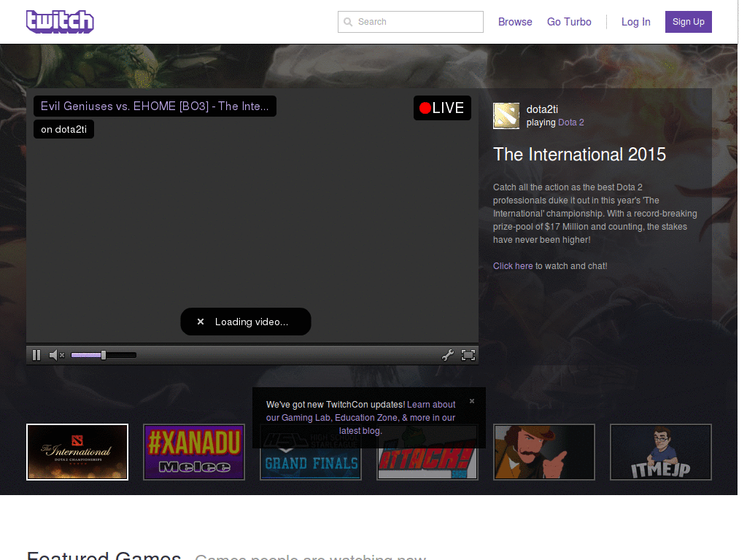747x560 pixels.
Task: Click the 'Loading video...' status text
Action: 252,322
